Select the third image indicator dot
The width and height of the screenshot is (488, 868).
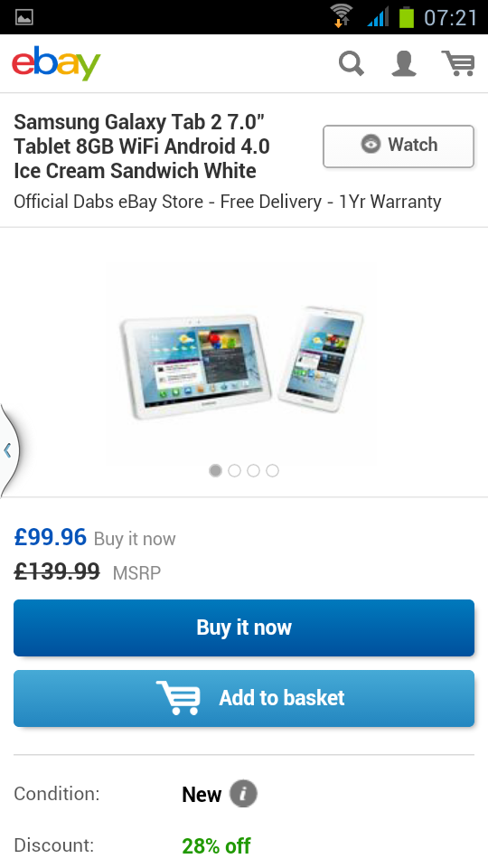[x=253, y=470]
